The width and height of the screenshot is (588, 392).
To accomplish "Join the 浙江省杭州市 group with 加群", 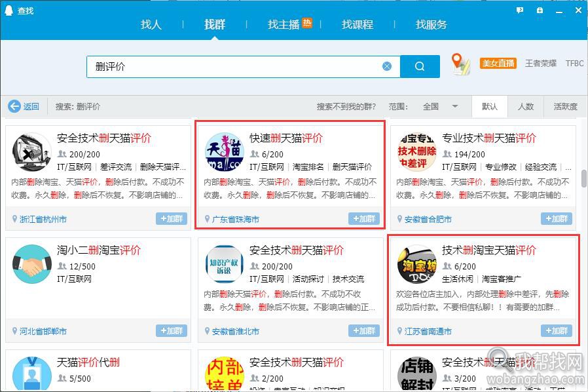I will click(x=172, y=218).
